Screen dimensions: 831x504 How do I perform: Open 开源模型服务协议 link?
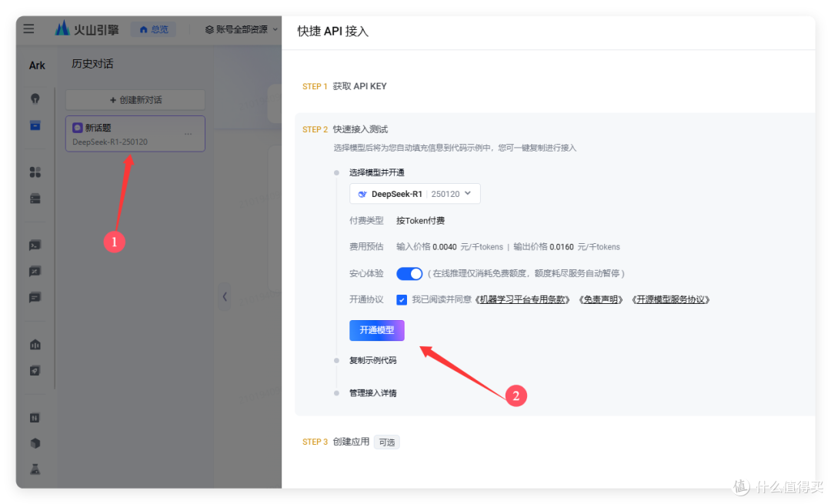[670, 300]
